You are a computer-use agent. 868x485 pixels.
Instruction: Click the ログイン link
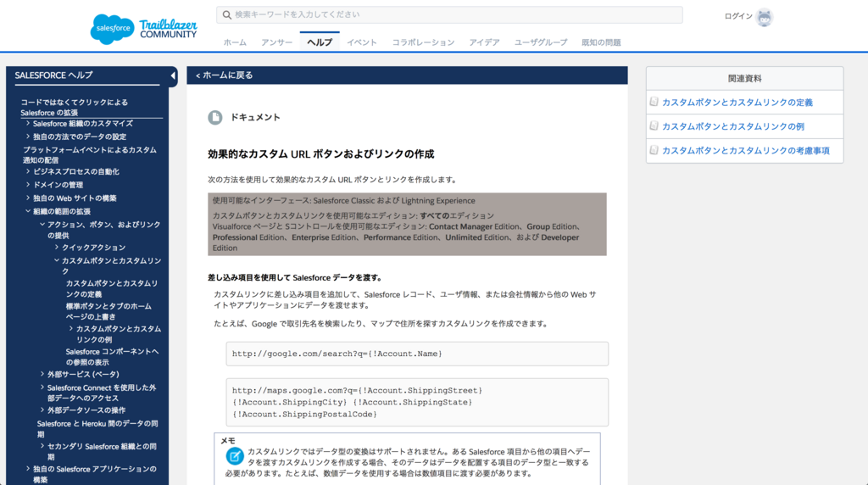click(738, 17)
